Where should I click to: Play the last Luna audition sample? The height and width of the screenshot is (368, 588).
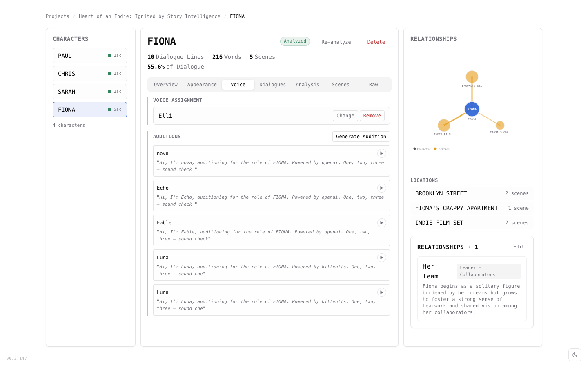coord(381,292)
